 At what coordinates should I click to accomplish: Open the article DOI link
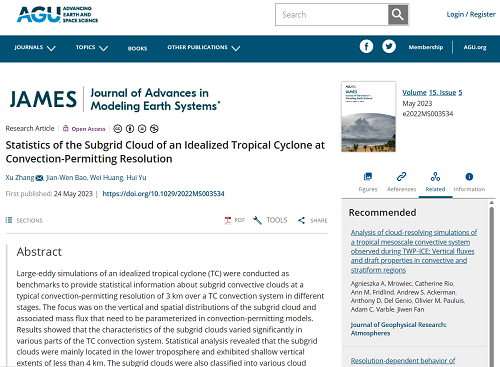click(x=163, y=194)
